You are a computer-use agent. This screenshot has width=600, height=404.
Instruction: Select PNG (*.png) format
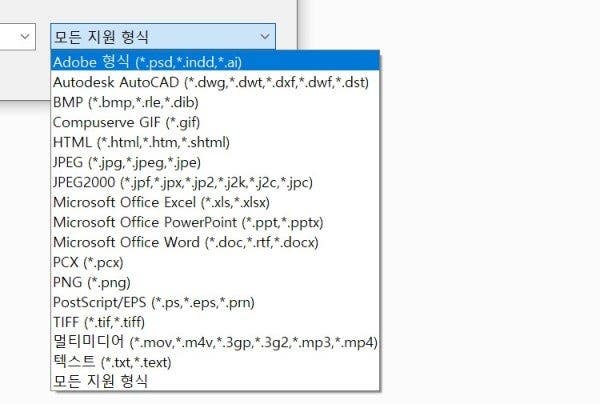point(215,282)
